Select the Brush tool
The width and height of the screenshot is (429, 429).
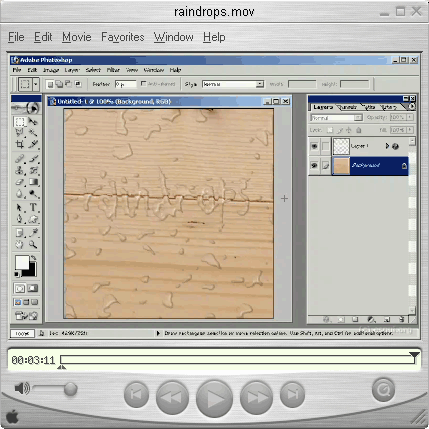click(x=33, y=159)
